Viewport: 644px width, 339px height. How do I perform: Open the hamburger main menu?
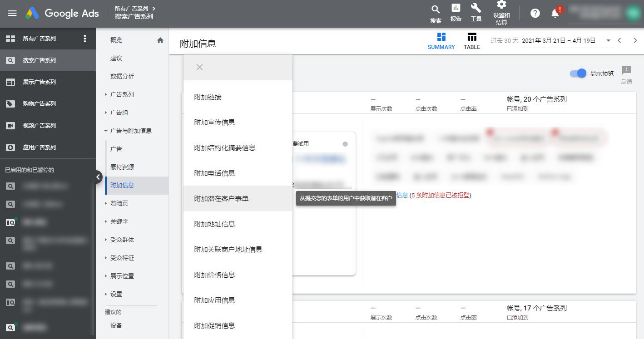click(12, 13)
